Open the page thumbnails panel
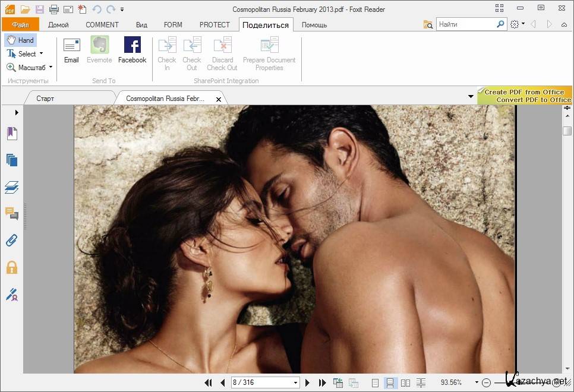 coord(12,160)
